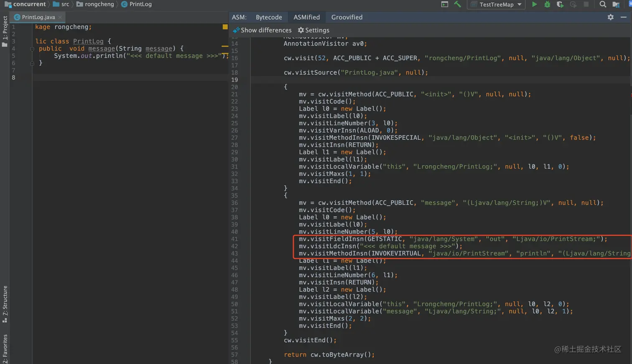Click return cw.toByteArray(); line

329,355
